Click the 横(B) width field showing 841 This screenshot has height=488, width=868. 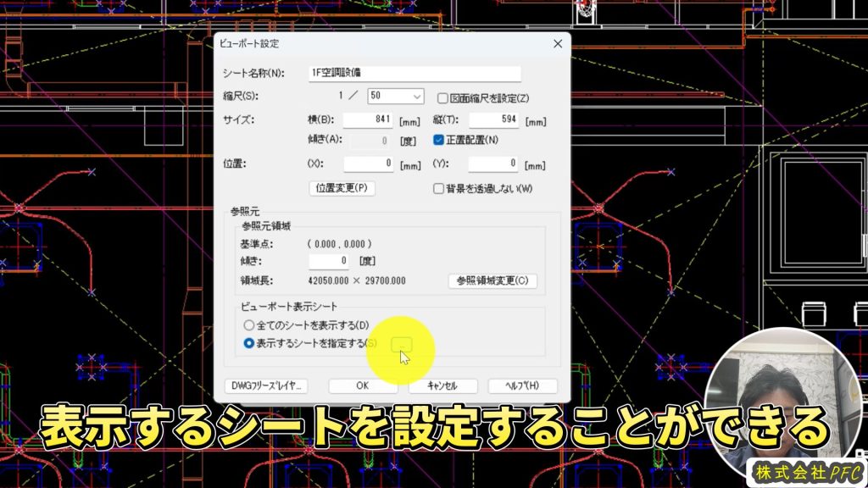pos(369,120)
